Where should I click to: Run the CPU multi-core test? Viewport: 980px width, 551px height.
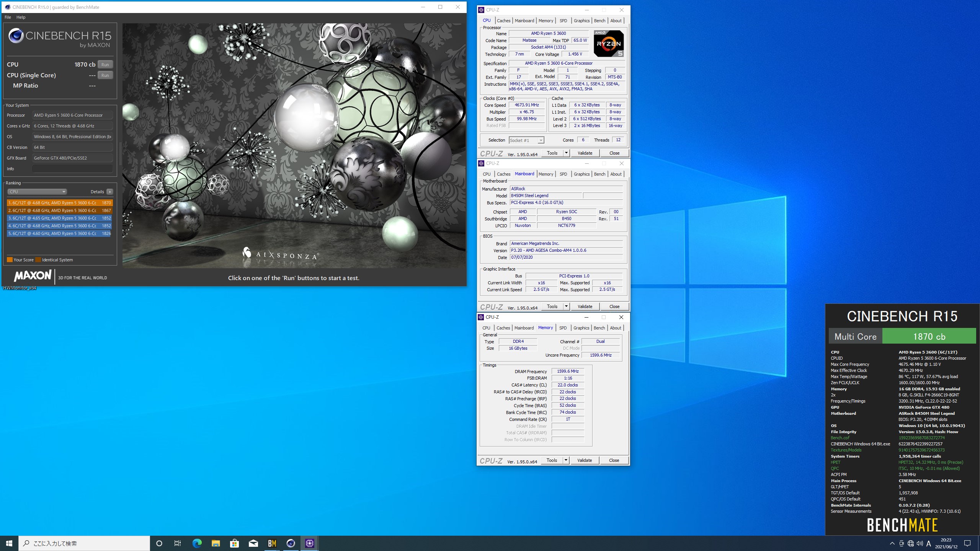(x=105, y=65)
